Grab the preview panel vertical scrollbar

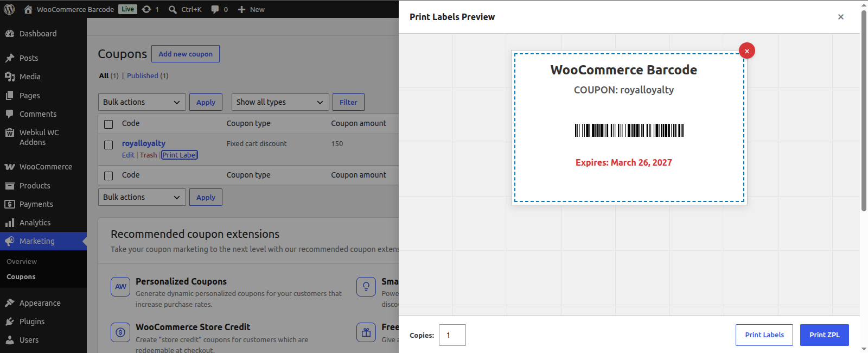pos(864,111)
